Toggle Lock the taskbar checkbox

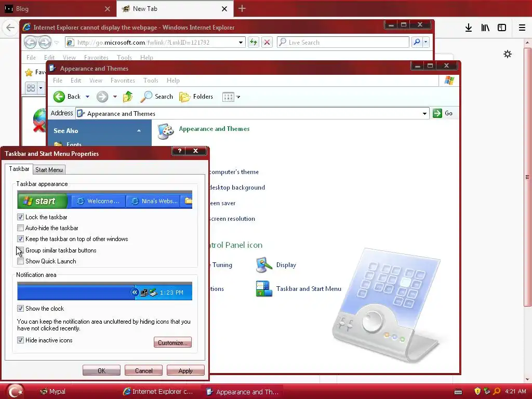20,217
